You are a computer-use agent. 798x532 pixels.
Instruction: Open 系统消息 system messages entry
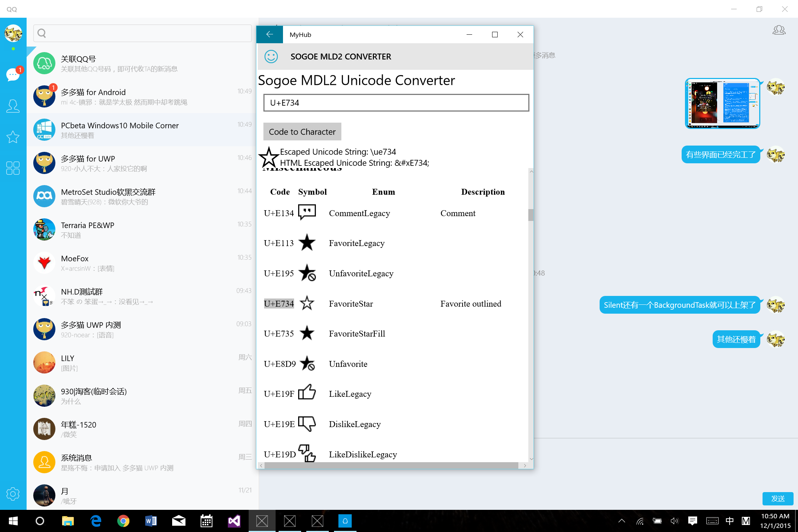click(x=143, y=462)
